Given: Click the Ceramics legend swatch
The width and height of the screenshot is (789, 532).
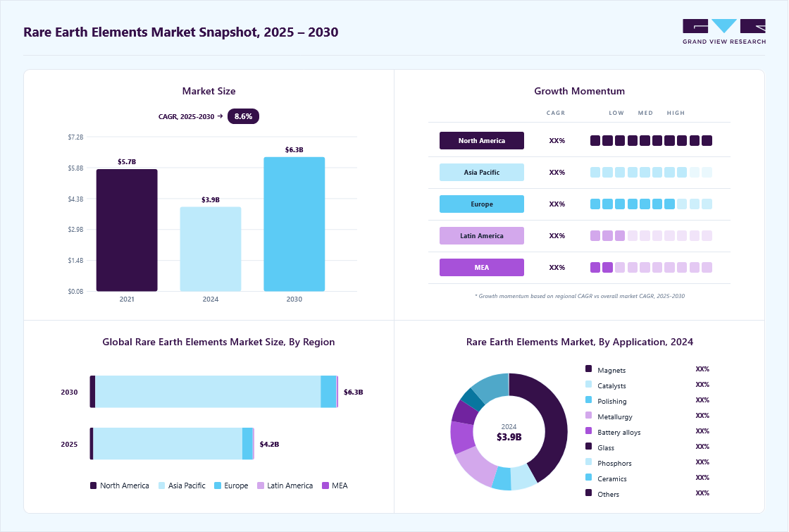Looking at the screenshot, I should point(589,477).
